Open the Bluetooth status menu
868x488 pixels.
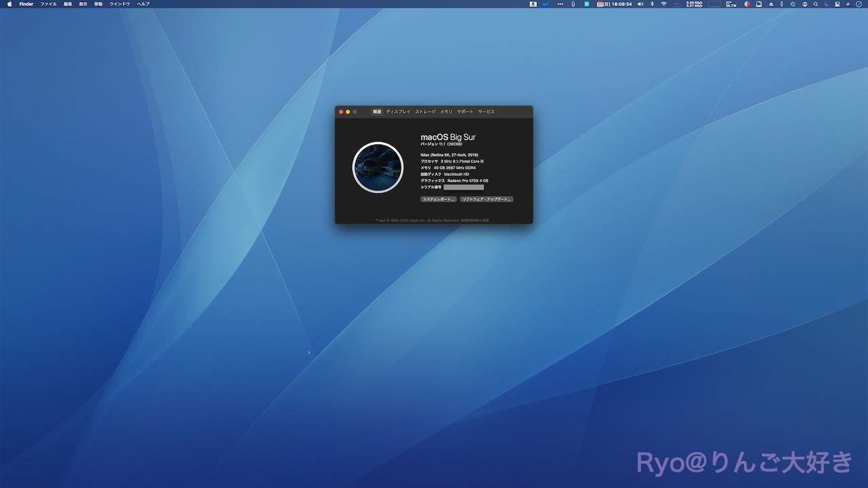pyautogui.click(x=652, y=4)
